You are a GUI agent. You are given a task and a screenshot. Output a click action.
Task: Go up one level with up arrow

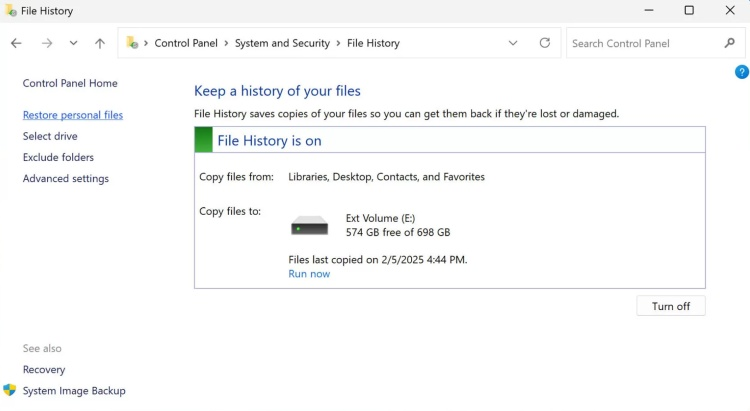pos(99,44)
